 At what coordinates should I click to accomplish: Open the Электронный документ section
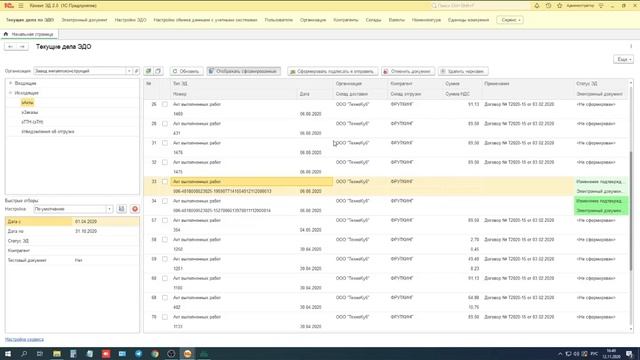(84, 20)
